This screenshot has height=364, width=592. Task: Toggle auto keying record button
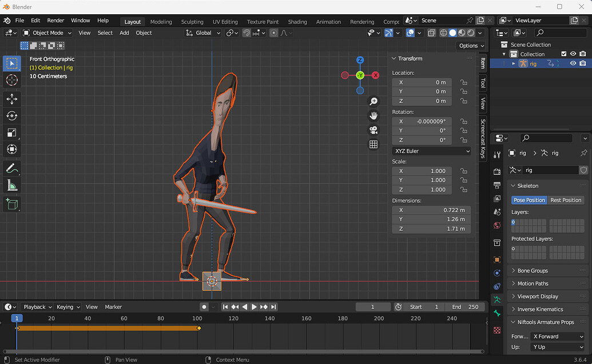pyautogui.click(x=204, y=307)
